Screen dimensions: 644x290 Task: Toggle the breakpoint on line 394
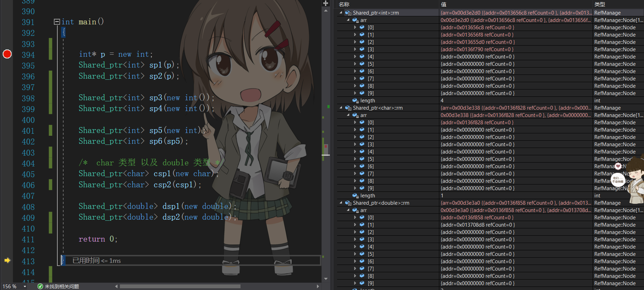click(7, 54)
